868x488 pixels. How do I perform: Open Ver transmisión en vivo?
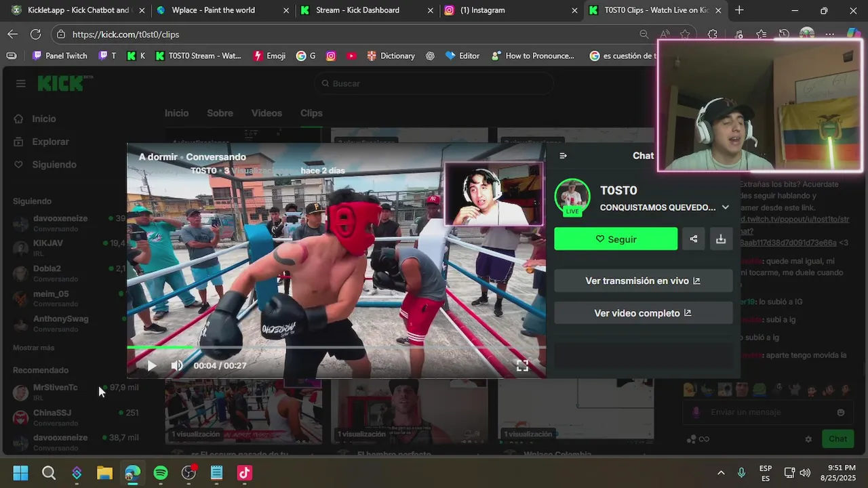[643, 281]
